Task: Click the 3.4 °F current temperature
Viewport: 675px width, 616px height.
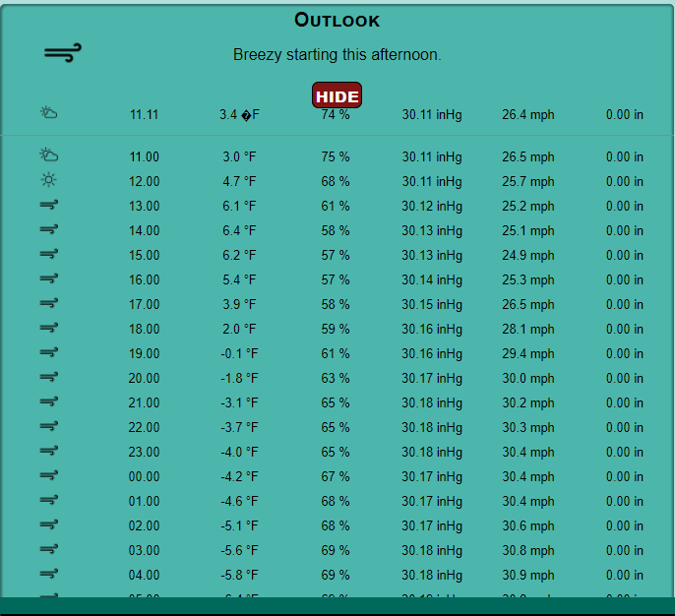Action: click(239, 114)
